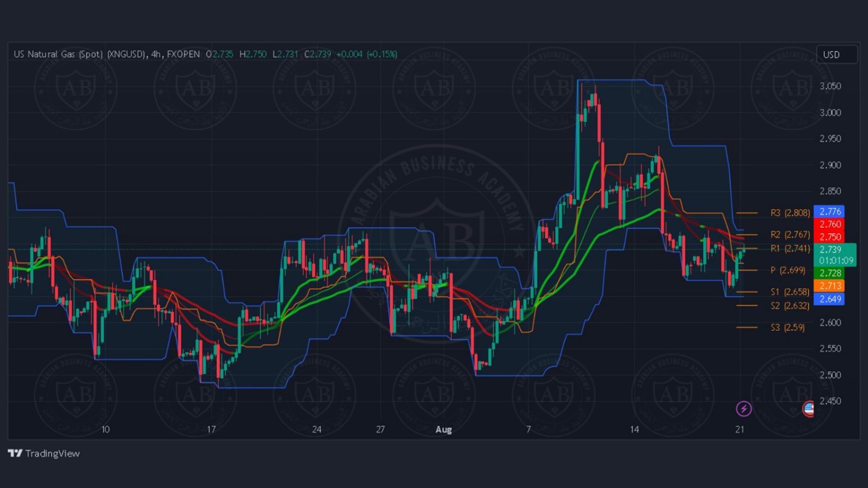Click the R3 (2.808) pivot label

tap(790, 213)
